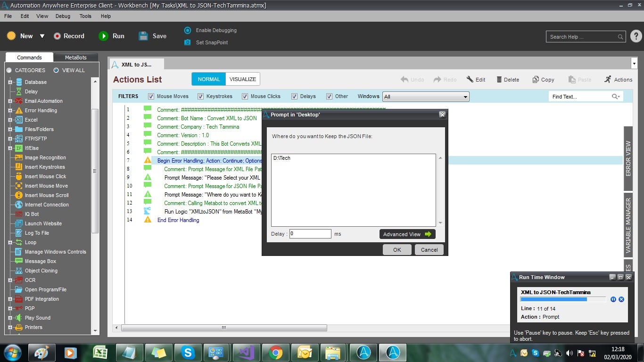The width and height of the screenshot is (644, 362).
Task: Switch to the MetaBots tab
Action: [76, 58]
